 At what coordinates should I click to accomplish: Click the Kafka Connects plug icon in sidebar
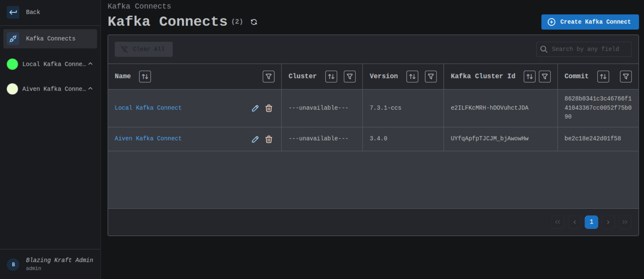(x=13, y=39)
